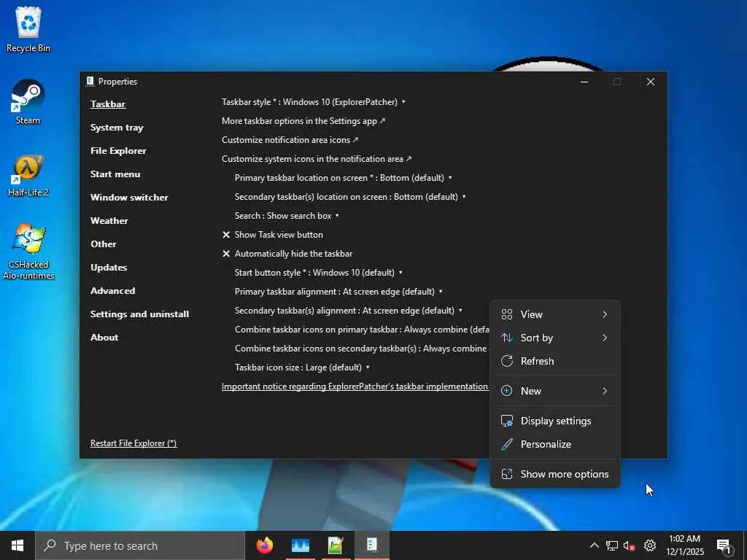The image size is (747, 560).
Task: Open Important notice regarding ExplorerPatcher's taskbar link
Action: [355, 386]
